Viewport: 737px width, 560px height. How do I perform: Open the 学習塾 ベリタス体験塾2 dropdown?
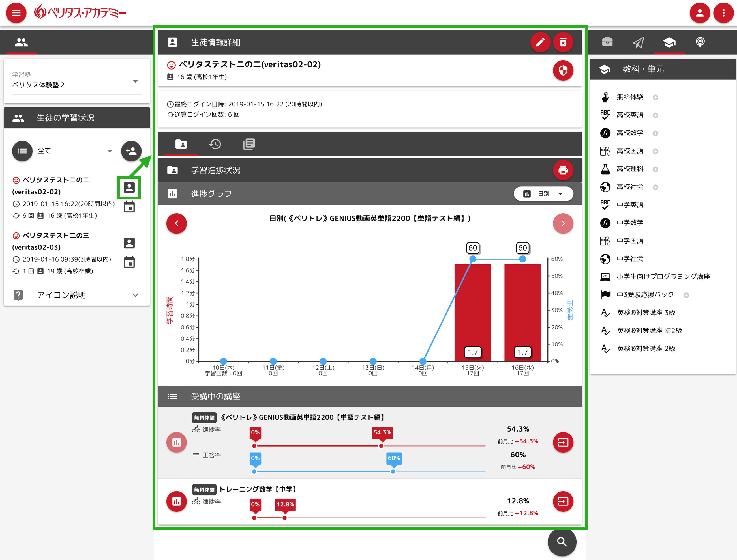[77, 81]
